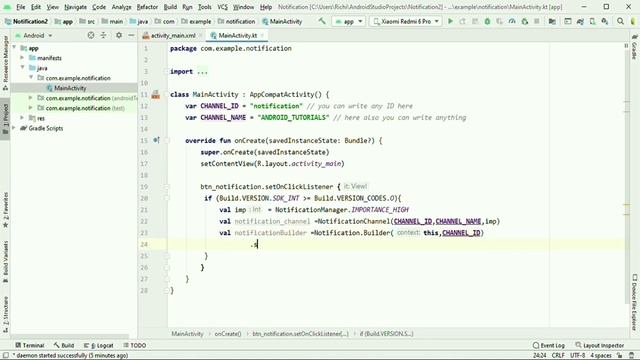Viewport: 640px width, 360px height.
Task: Open the SDK Manager icon
Action: tap(605, 21)
